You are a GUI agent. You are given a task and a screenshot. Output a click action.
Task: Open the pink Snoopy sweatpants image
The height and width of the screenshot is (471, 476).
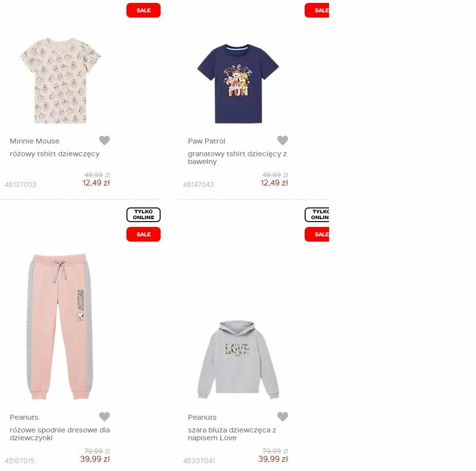pos(60,326)
